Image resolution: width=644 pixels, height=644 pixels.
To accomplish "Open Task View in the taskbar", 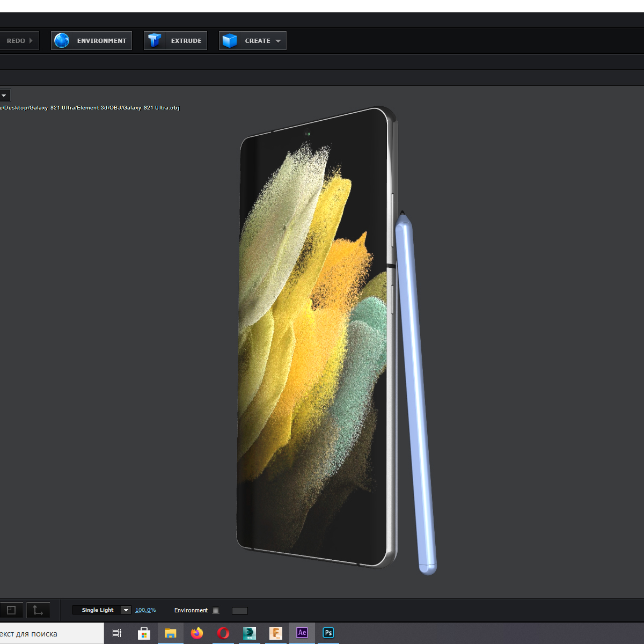I will 117,633.
